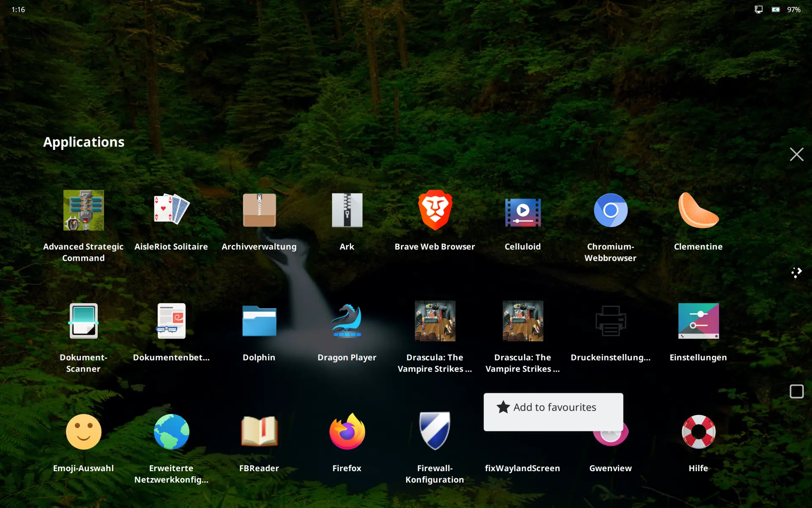Open Dolphin file manager folder icon

pyautogui.click(x=259, y=321)
